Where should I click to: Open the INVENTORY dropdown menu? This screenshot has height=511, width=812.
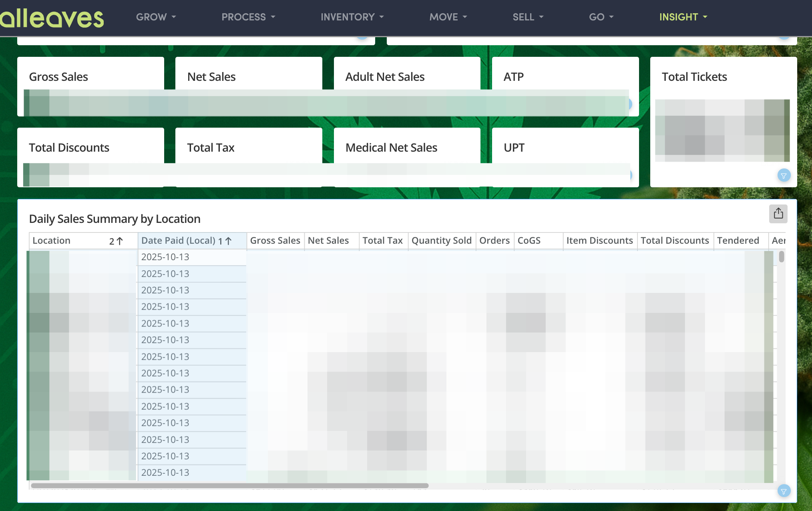(x=352, y=17)
